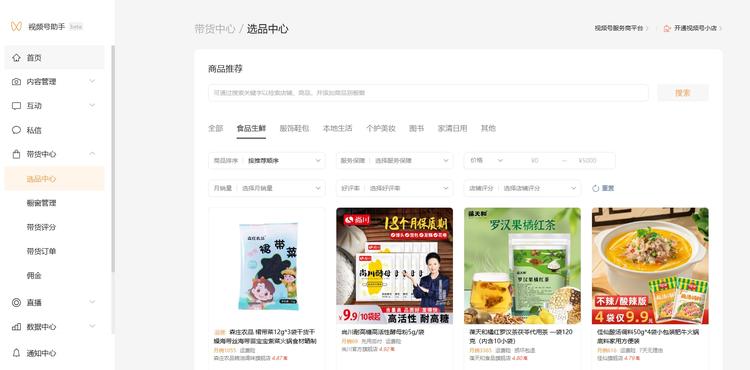Open the 裙带菜 product thumbnail
750x370 pixels.
(267, 266)
